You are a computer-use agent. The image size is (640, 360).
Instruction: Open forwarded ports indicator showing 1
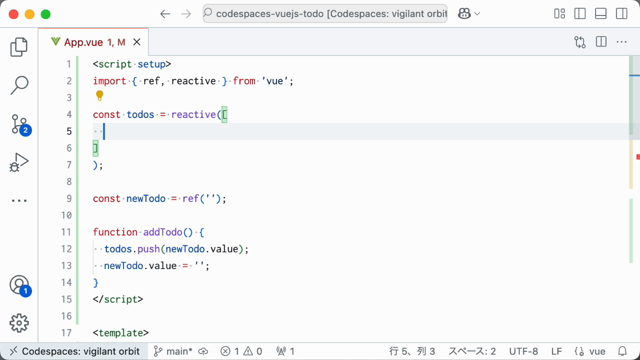[x=285, y=351]
